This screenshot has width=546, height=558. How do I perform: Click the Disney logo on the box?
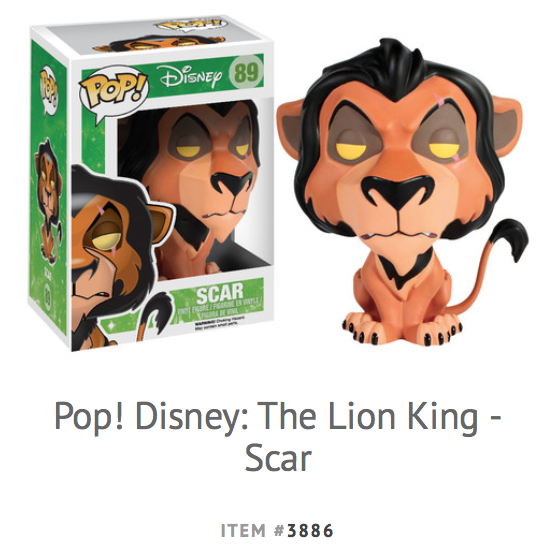click(x=190, y=76)
